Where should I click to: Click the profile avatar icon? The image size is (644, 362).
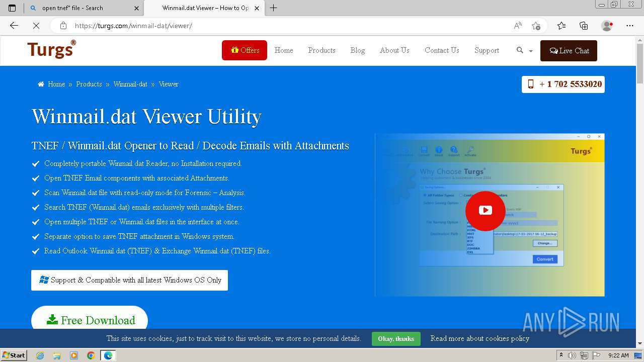(x=607, y=26)
